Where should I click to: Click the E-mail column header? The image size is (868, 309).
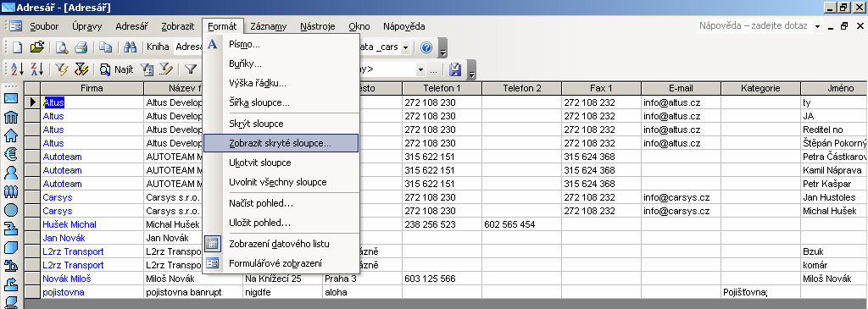[681, 88]
